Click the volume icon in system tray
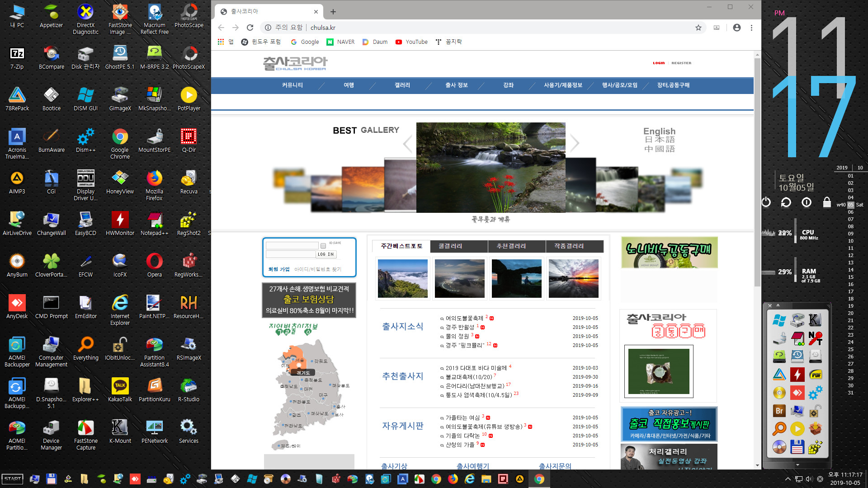 pyautogui.click(x=809, y=479)
